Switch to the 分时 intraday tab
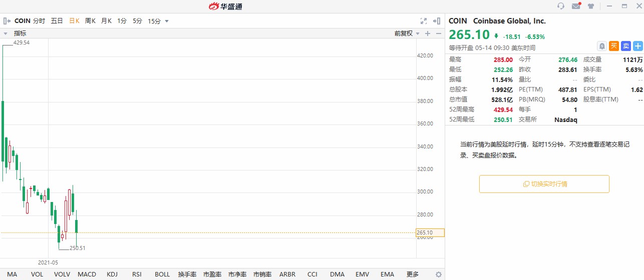The image size is (644, 280). tap(39, 21)
